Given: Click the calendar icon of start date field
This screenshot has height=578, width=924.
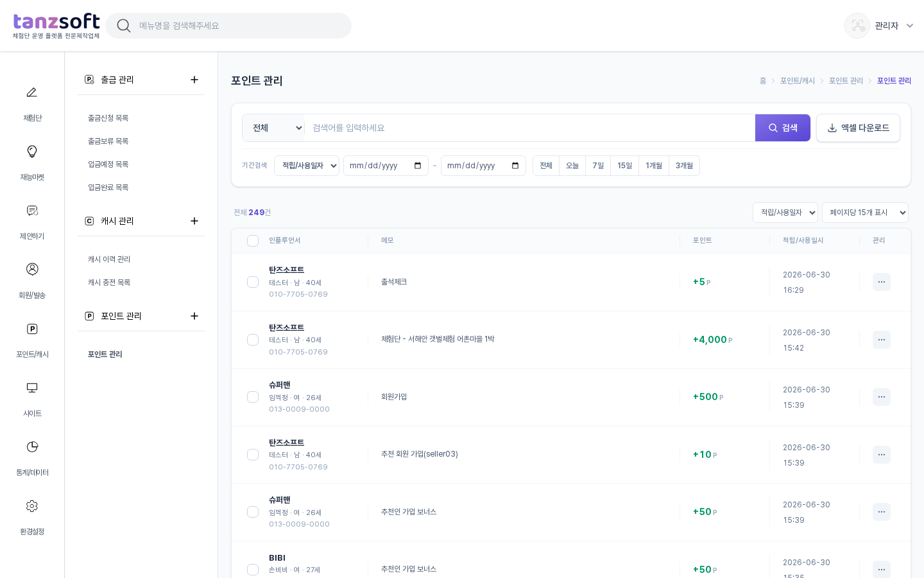Looking at the screenshot, I should 418,166.
